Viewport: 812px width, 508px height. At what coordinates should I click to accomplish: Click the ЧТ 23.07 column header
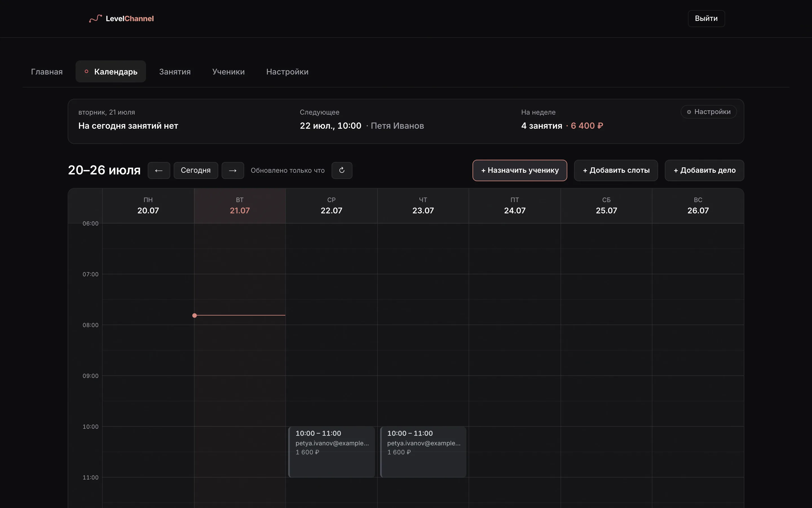point(423,206)
